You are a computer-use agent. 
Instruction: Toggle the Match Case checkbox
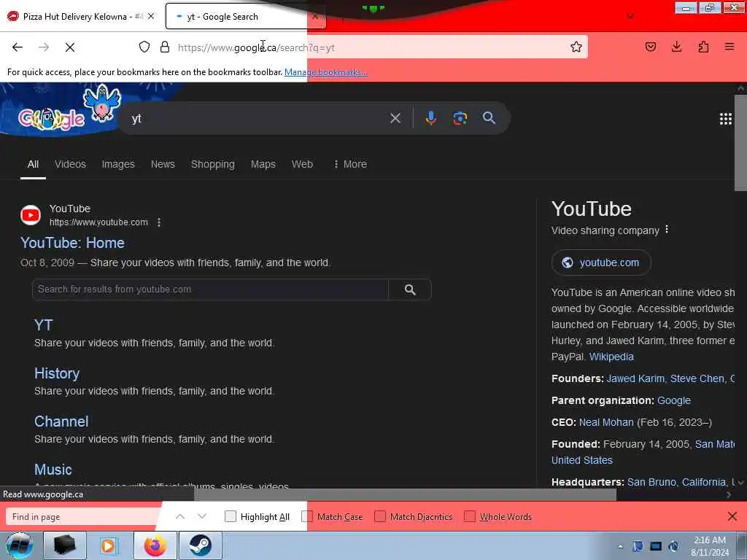pos(307,516)
